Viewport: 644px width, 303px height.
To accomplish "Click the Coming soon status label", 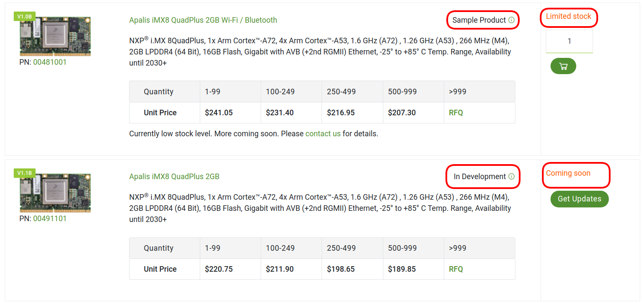I will (568, 173).
